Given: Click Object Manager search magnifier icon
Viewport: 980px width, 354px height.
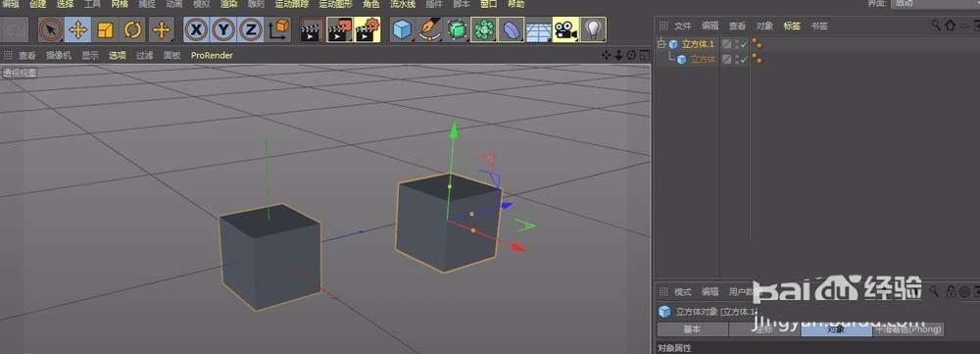Looking at the screenshot, I should (936, 25).
